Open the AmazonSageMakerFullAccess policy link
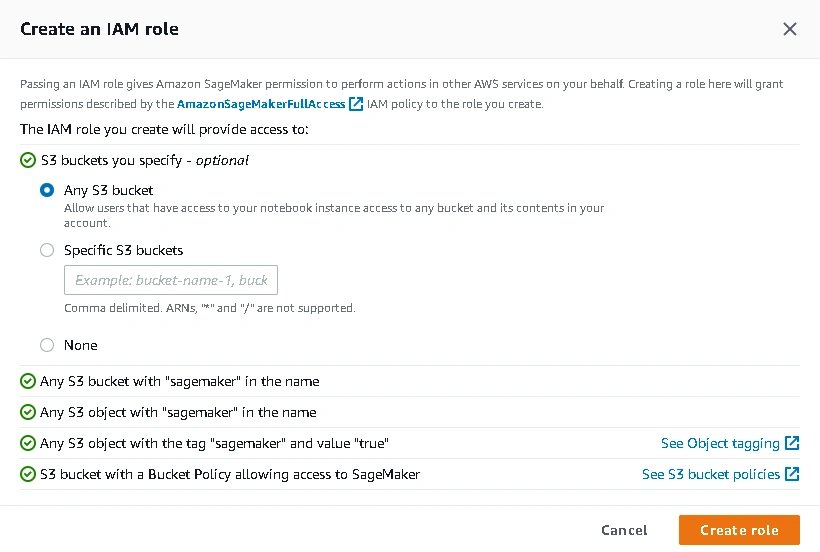 pyautogui.click(x=261, y=104)
